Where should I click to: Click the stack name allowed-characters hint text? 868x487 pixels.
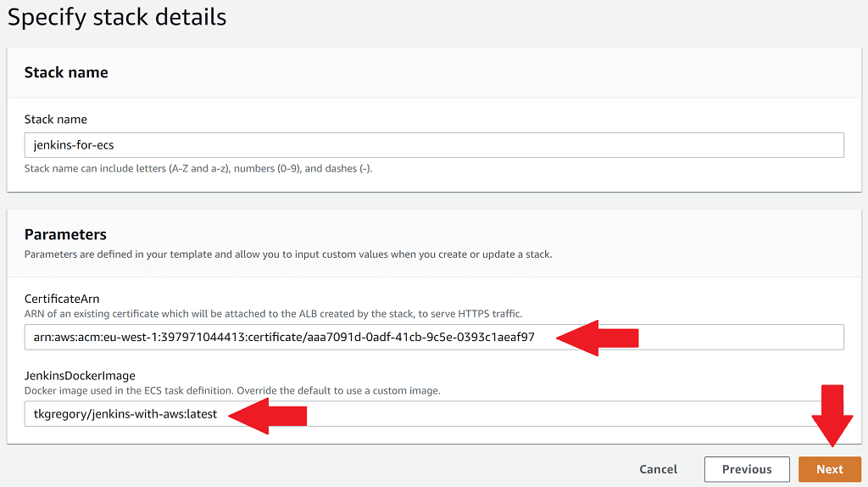(x=198, y=168)
